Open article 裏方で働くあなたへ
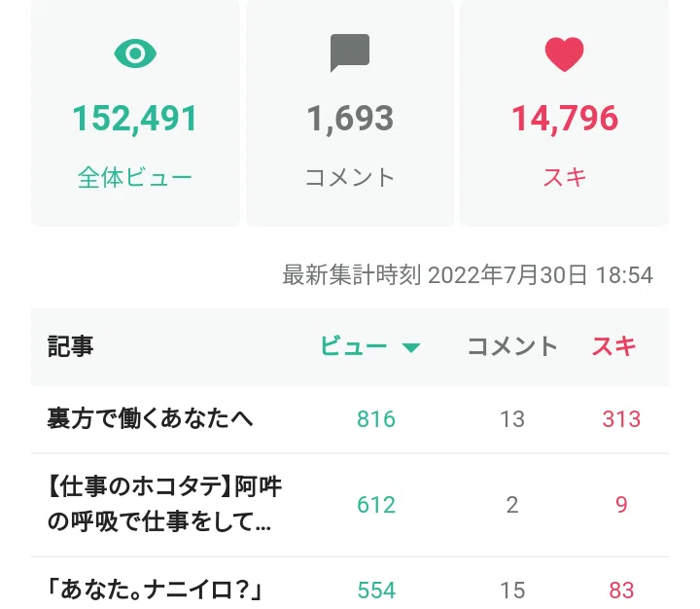700x609 pixels. click(150, 419)
